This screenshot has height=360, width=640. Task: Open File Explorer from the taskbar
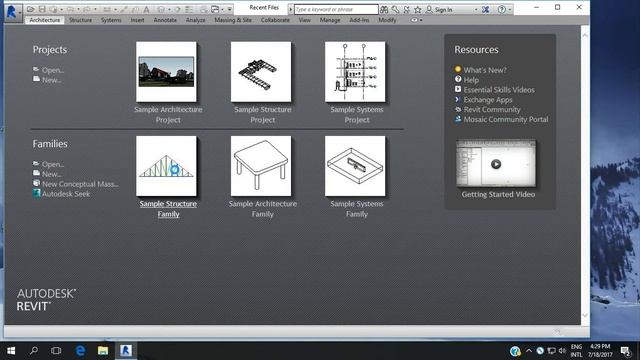click(x=103, y=351)
